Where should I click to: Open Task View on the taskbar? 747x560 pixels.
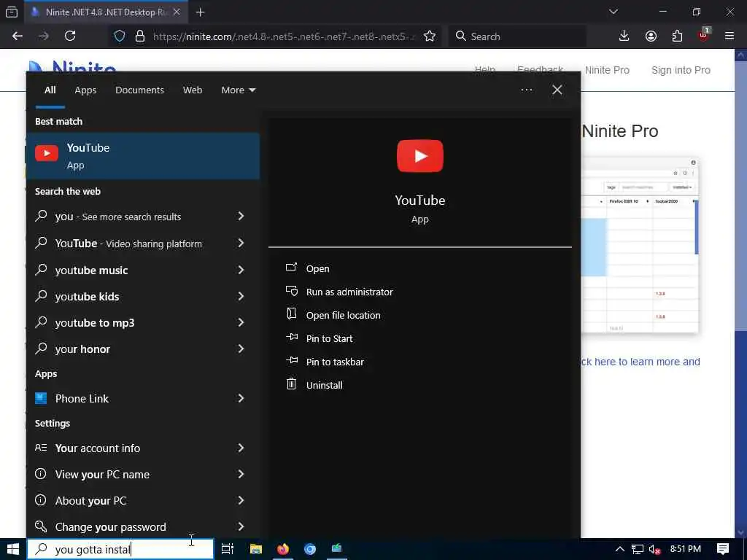(x=228, y=549)
